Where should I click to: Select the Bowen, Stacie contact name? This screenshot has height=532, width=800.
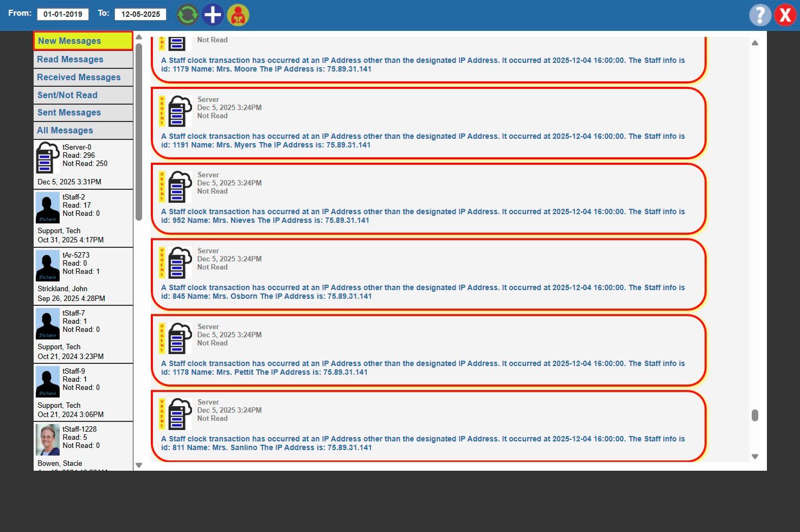60,463
